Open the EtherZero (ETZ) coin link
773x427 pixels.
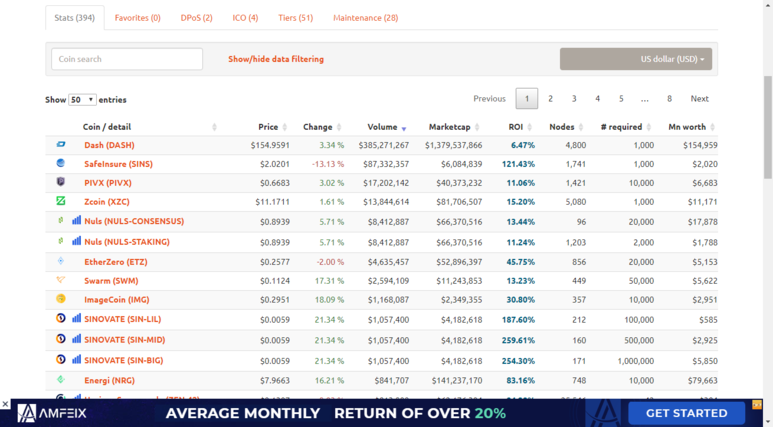pyautogui.click(x=115, y=262)
